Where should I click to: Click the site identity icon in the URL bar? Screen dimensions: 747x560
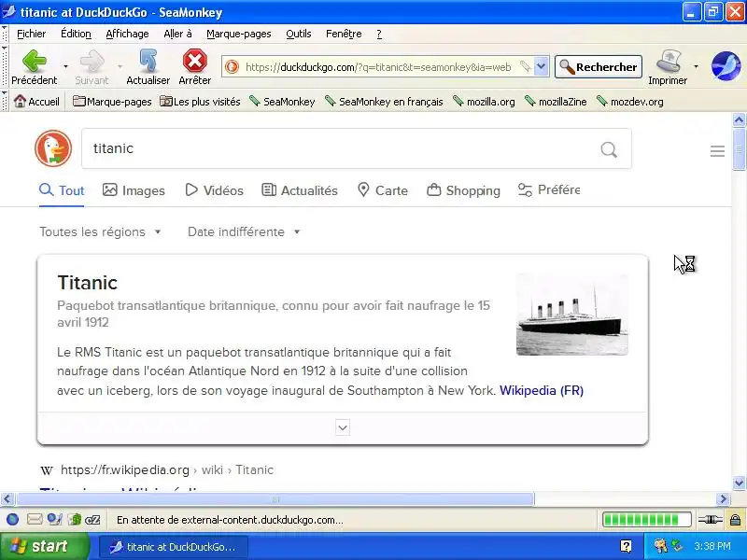tap(232, 66)
